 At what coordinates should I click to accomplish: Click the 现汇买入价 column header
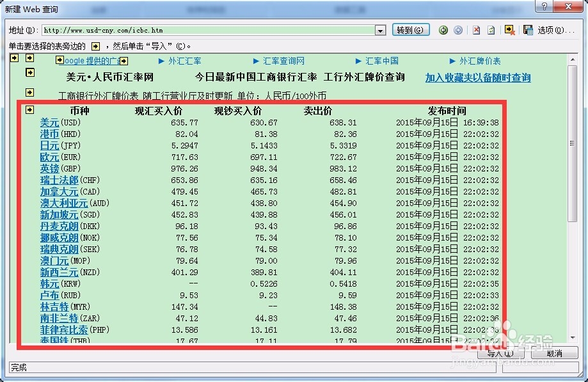[159, 111]
